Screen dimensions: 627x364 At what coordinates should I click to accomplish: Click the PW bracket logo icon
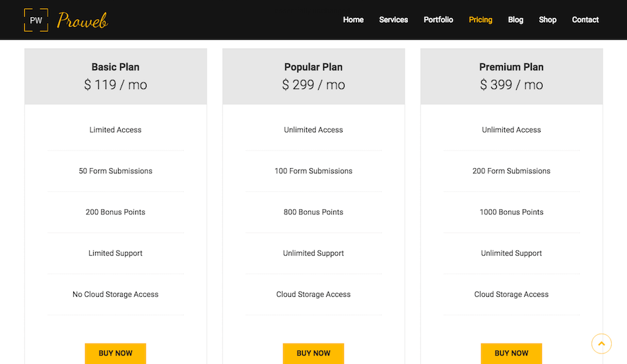pos(36,20)
